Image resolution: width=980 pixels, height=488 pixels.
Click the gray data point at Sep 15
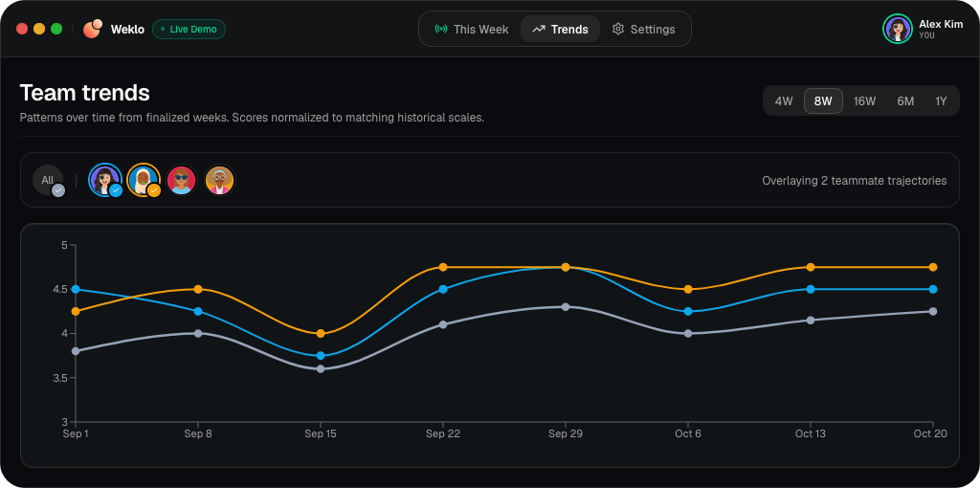point(321,368)
